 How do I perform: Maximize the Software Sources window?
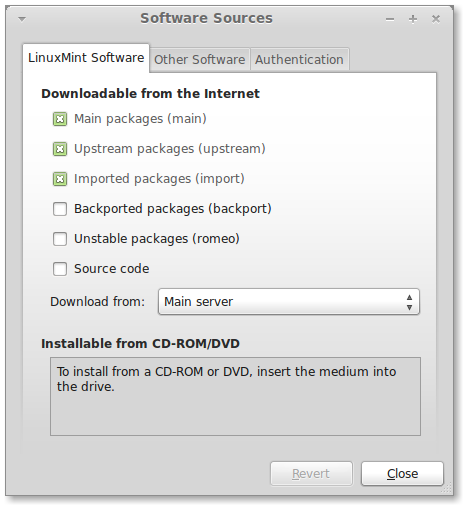pyautogui.click(x=413, y=19)
